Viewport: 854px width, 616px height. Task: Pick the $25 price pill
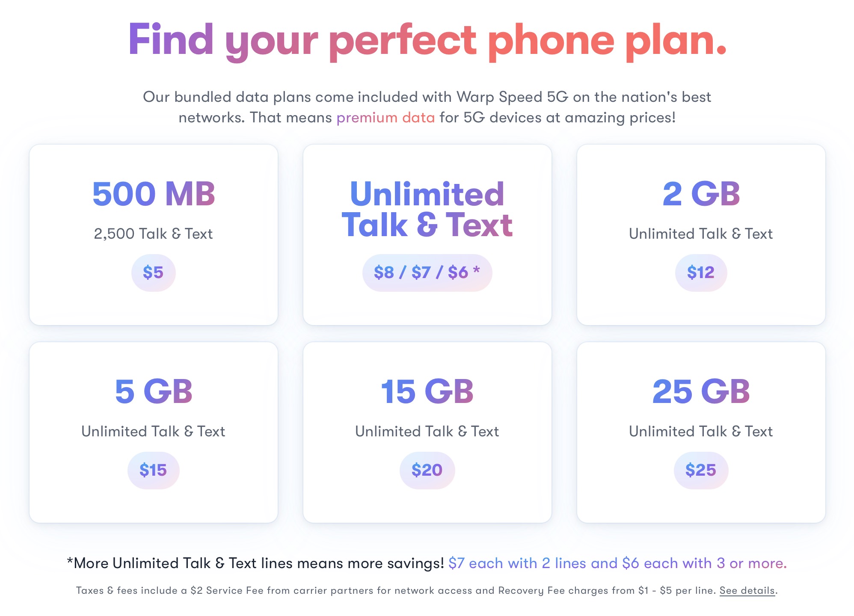(x=701, y=470)
